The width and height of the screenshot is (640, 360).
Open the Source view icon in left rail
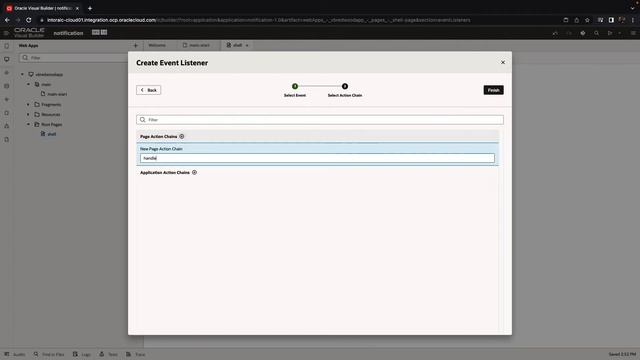coord(7,126)
